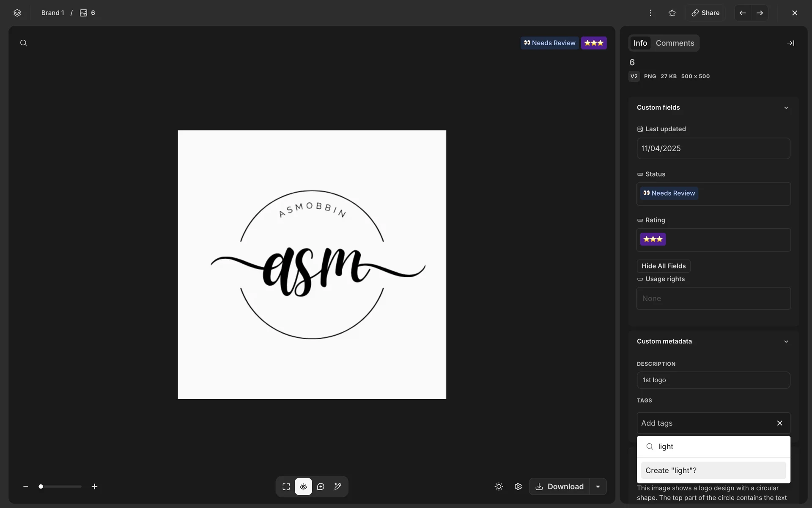The image size is (812, 508).
Task: Click the zoom slider handle
Action: 41,486
